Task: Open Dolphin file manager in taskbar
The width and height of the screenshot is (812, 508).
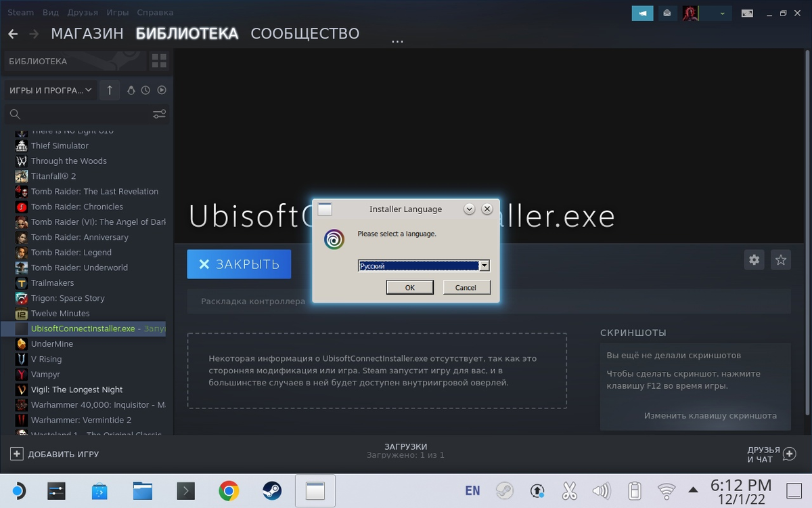Action: click(x=142, y=490)
